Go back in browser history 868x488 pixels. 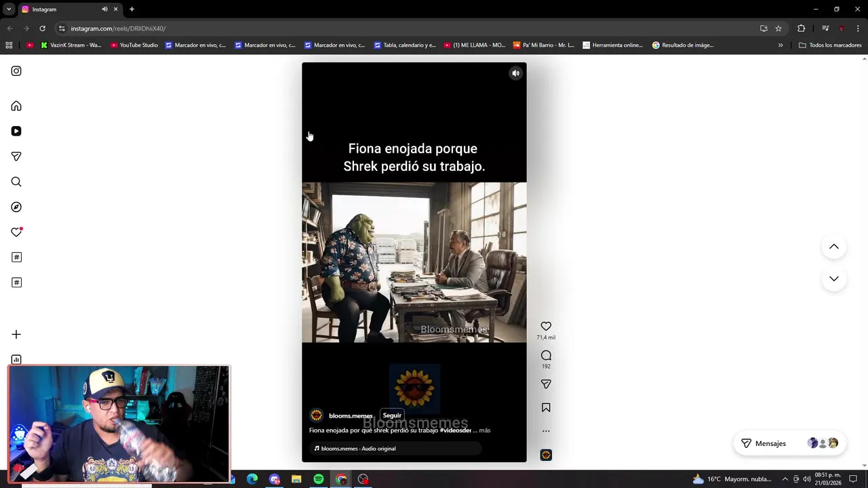(9, 28)
